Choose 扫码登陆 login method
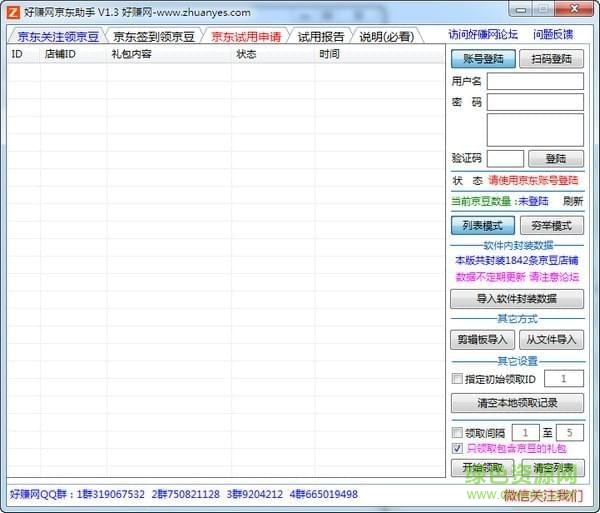Viewport: 600px width, 513px height. pos(551,59)
